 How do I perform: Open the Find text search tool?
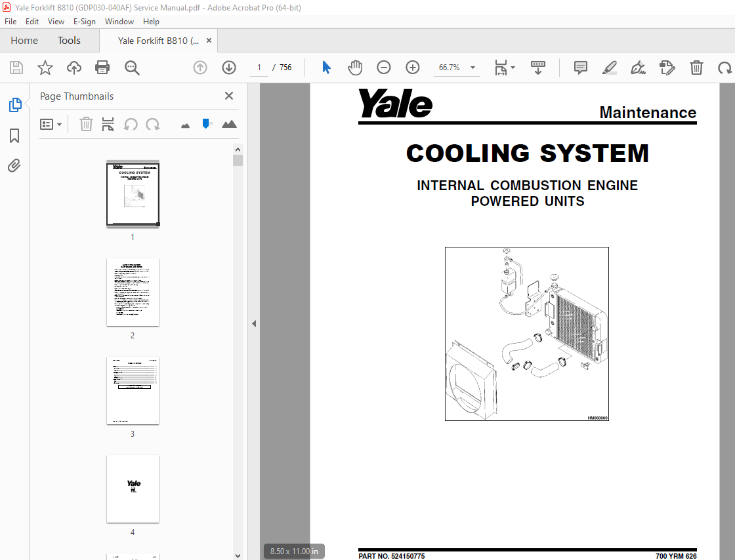click(132, 68)
